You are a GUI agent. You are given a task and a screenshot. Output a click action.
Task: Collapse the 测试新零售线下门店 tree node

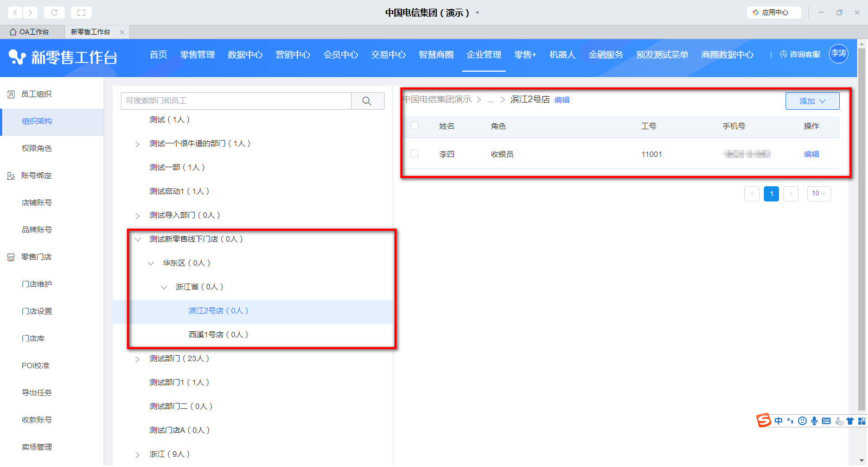coord(138,239)
